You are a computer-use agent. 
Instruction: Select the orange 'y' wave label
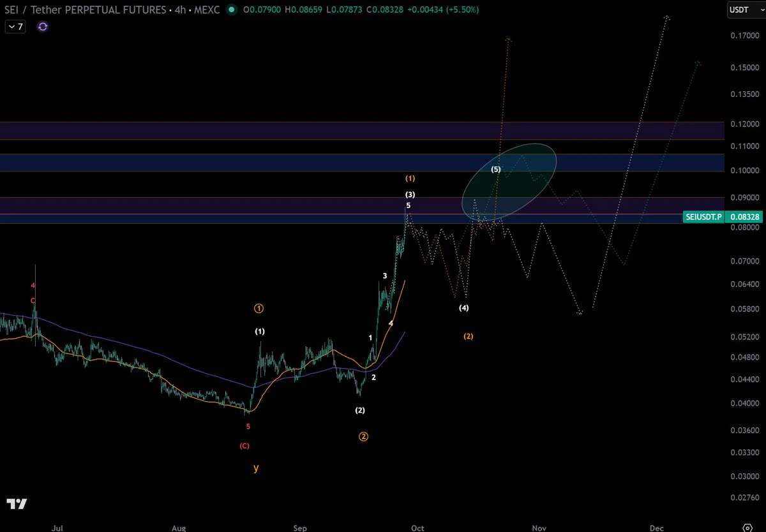pos(256,468)
